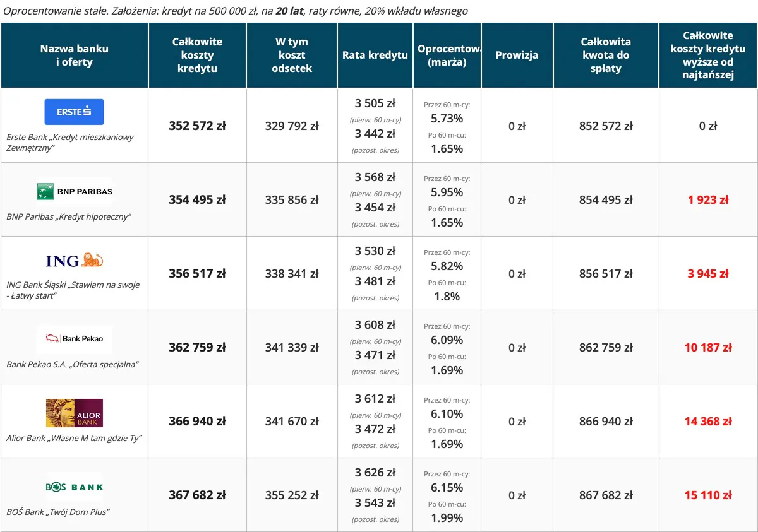Select the 'Nazwa banku i oferty' column header

(75, 56)
